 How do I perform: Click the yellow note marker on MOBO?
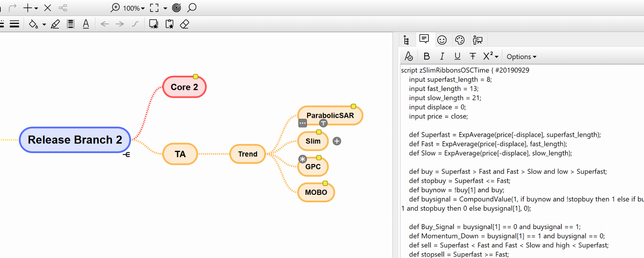point(325,183)
